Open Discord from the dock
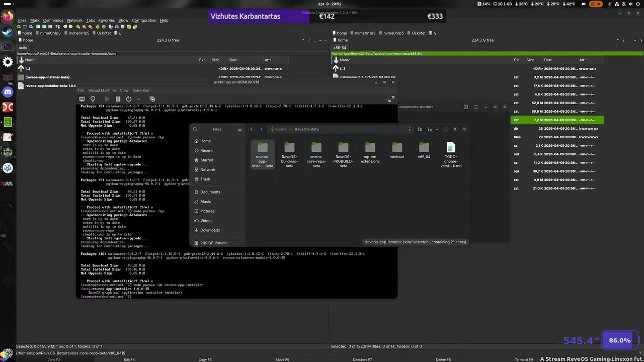 (8, 92)
